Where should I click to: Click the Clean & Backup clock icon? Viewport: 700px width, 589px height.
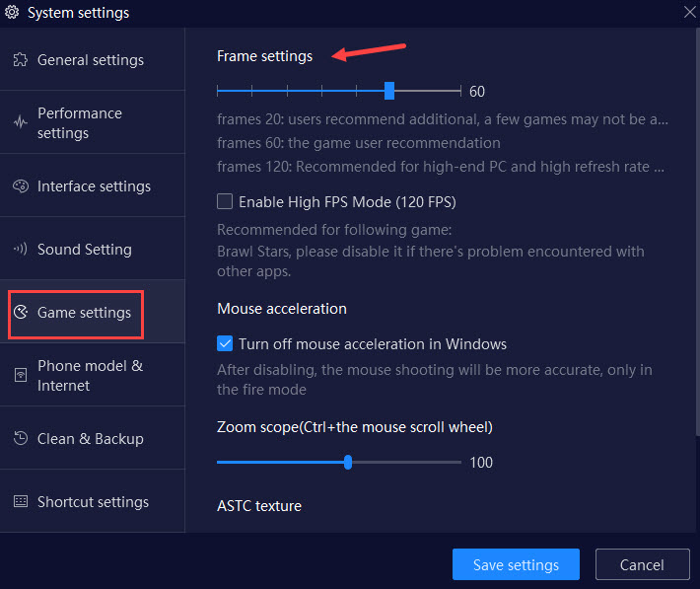[21, 438]
